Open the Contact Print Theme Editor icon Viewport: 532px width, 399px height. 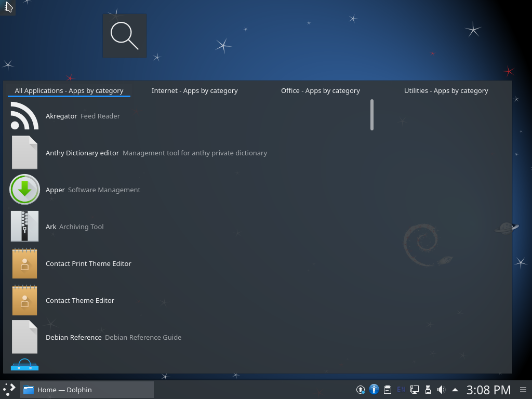coord(24,263)
